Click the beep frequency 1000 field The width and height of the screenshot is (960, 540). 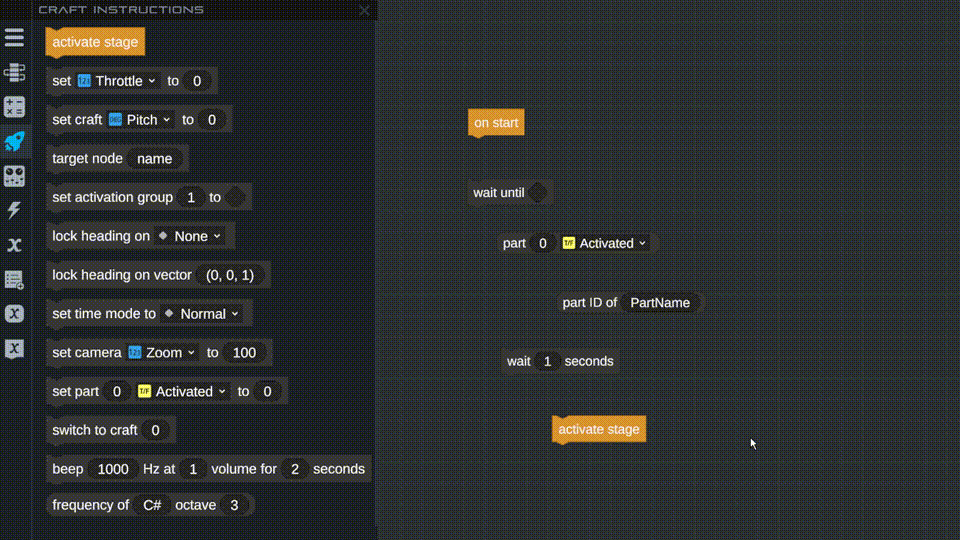click(x=113, y=469)
